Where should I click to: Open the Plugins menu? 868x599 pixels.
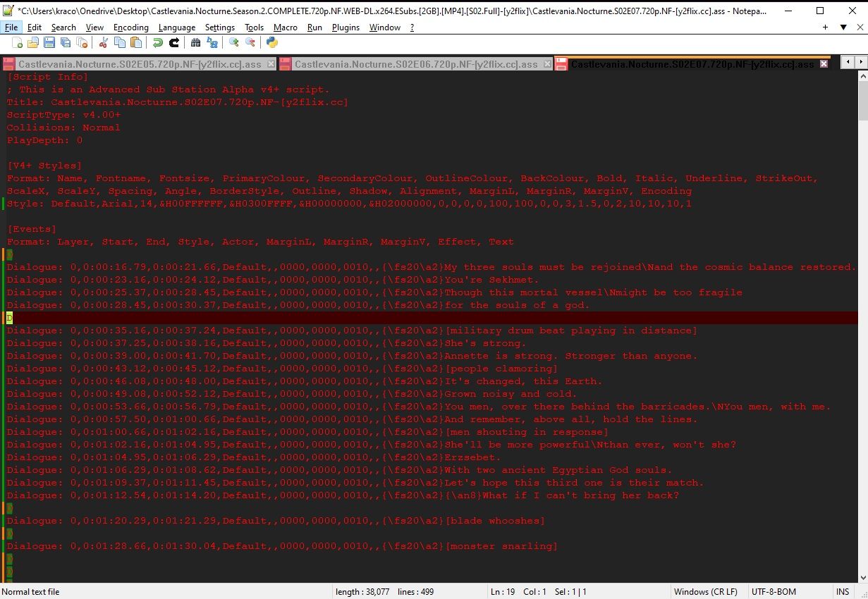[346, 27]
